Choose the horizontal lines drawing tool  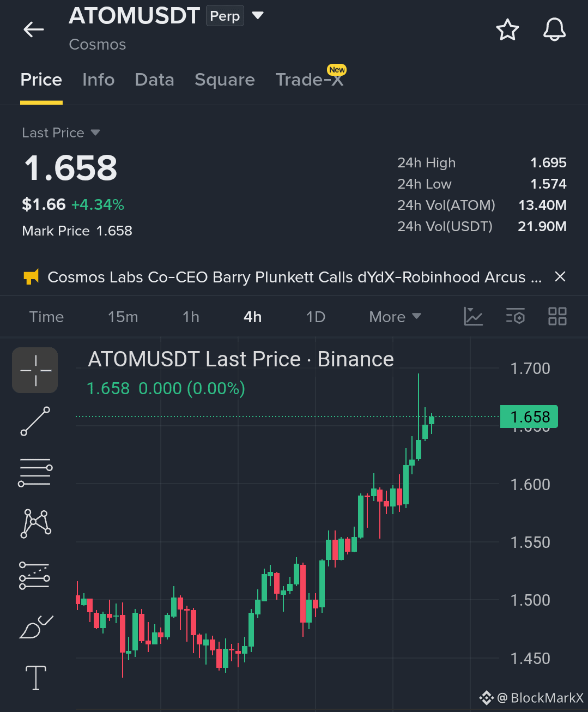click(35, 472)
